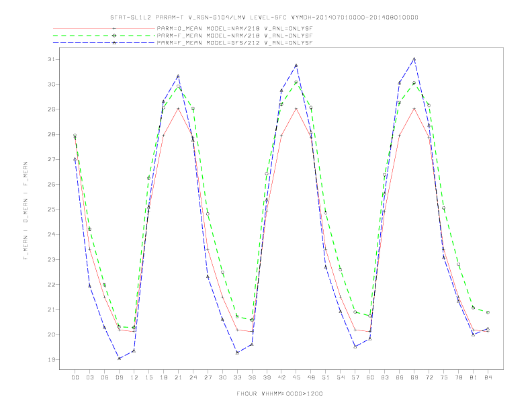Click the x-axis tick label 54

click(x=341, y=377)
